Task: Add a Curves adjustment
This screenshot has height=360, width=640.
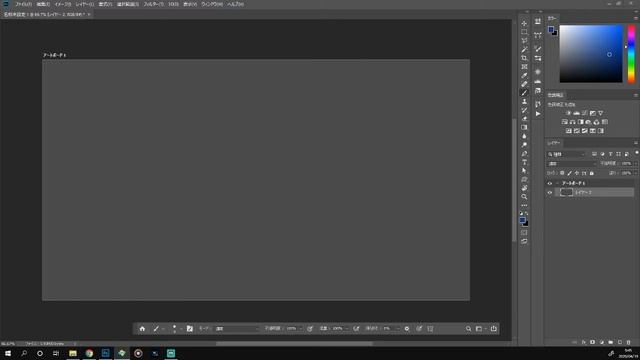Action: pyautogui.click(x=585, y=113)
